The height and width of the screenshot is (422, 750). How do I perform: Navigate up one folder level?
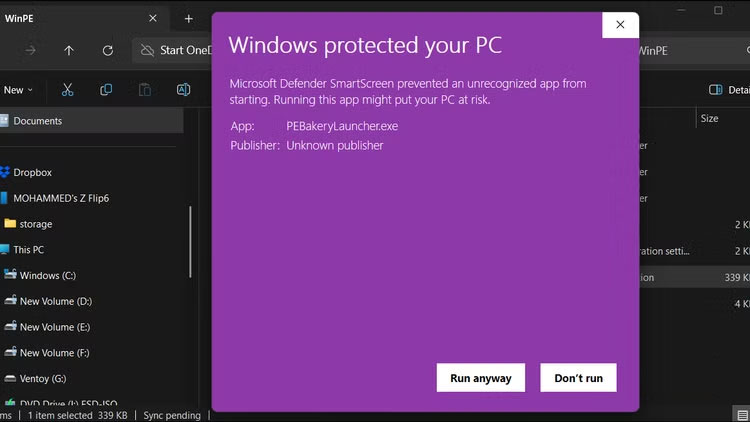click(x=69, y=50)
